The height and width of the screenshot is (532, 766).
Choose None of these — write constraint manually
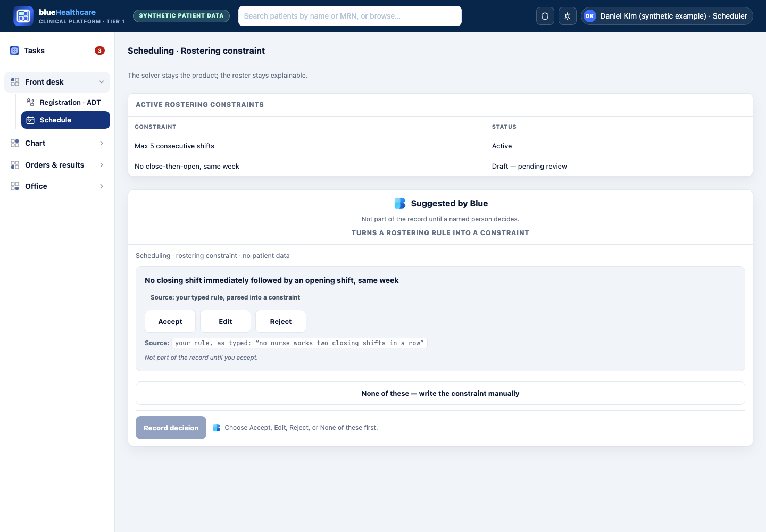pyautogui.click(x=440, y=393)
